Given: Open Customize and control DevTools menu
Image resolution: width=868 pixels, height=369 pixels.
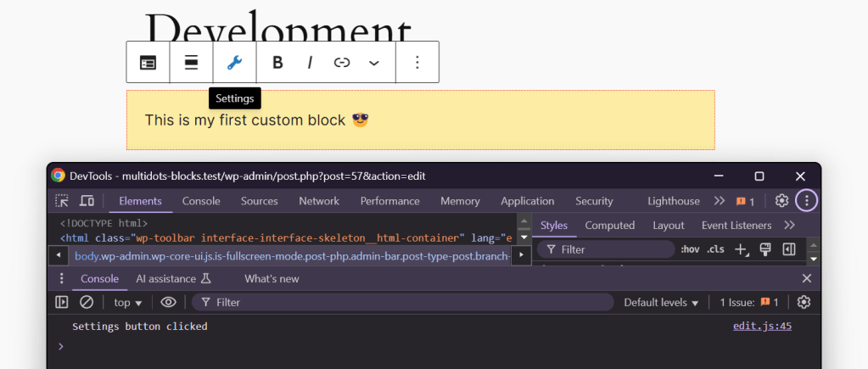Looking at the screenshot, I should pos(807,201).
